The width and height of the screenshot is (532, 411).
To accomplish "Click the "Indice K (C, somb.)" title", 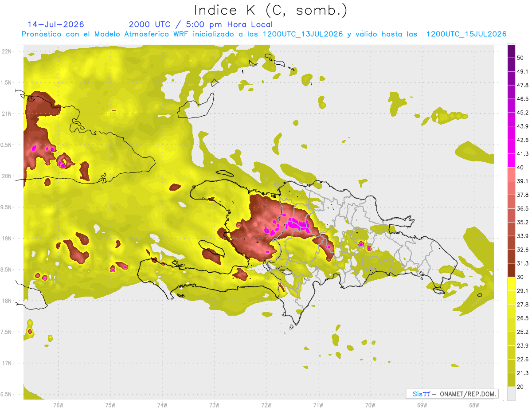I will (x=270, y=10).
